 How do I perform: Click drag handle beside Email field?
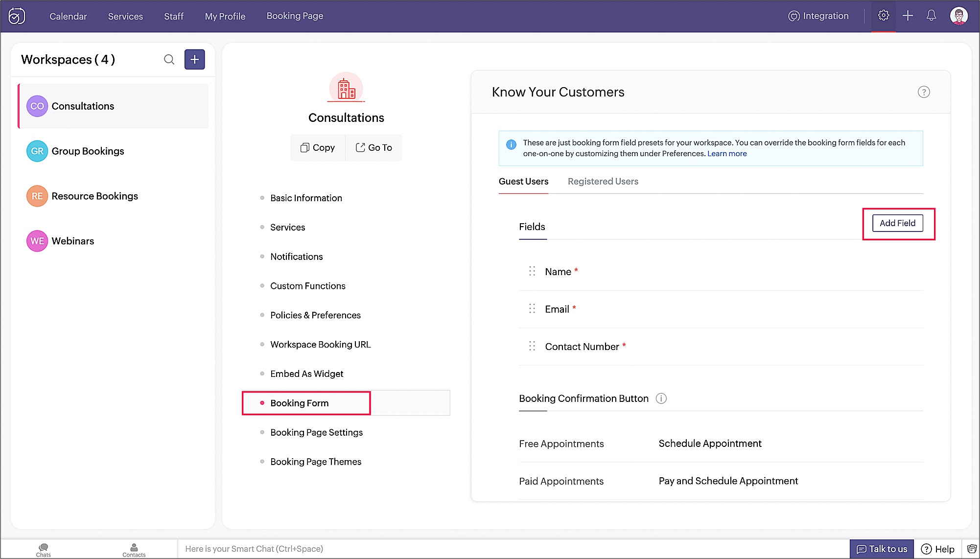[532, 309]
